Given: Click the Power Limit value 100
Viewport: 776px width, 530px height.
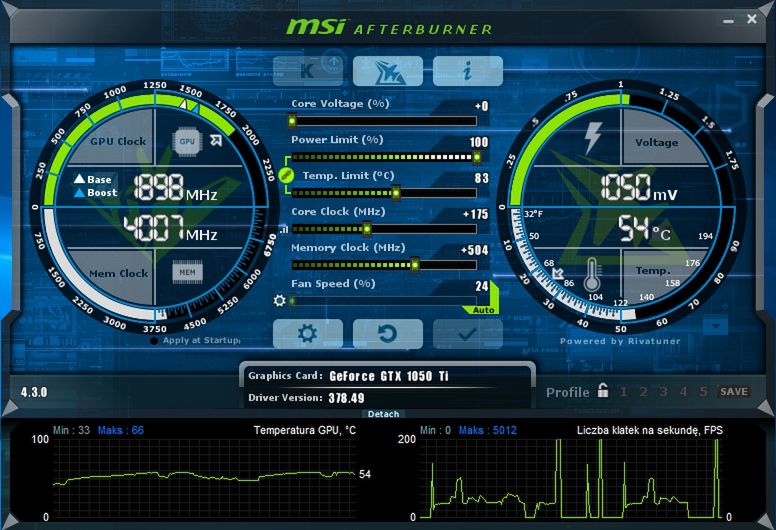Looking at the screenshot, I should tap(479, 143).
